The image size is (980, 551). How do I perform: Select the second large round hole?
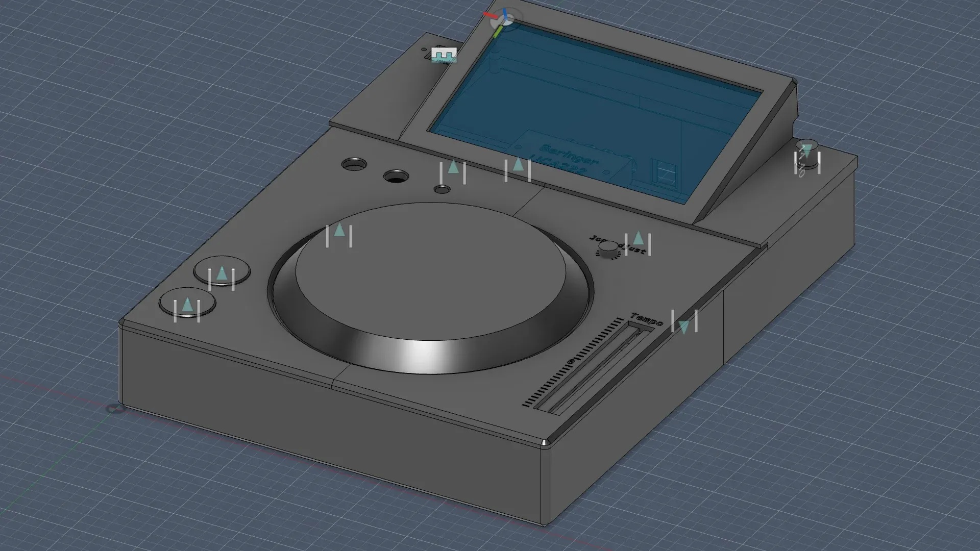click(396, 177)
